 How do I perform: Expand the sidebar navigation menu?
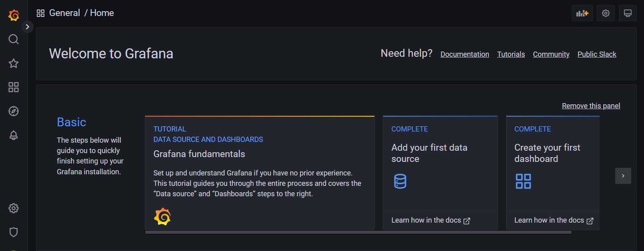(27, 27)
